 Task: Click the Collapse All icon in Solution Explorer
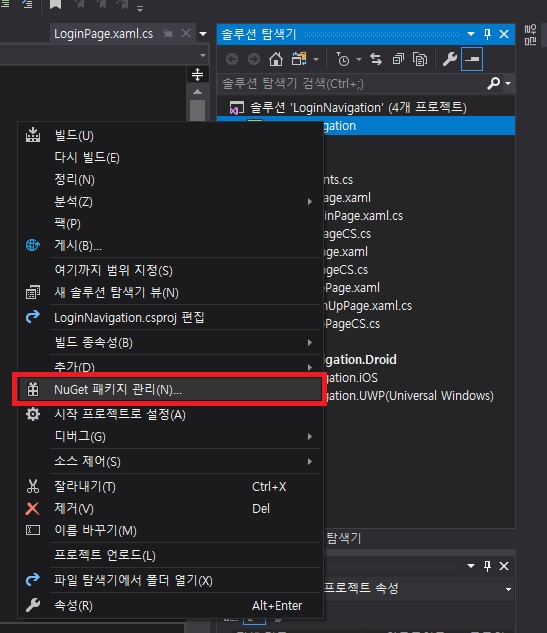398,59
